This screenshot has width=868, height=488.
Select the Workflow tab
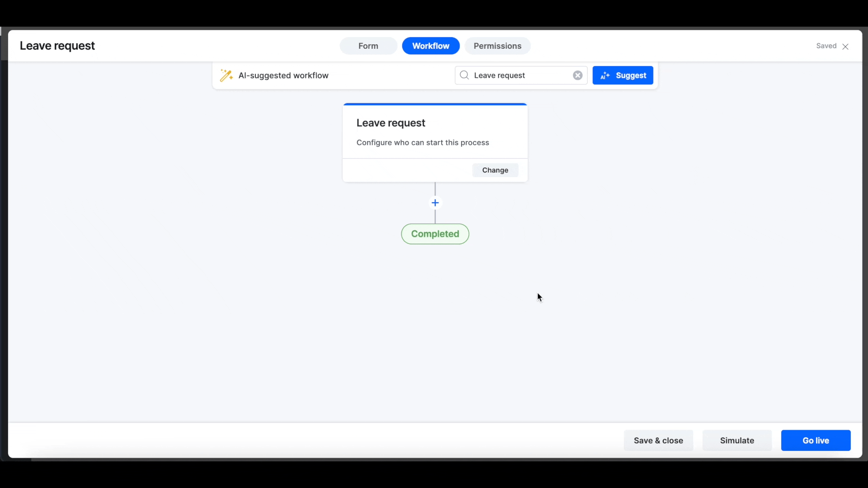point(431,46)
